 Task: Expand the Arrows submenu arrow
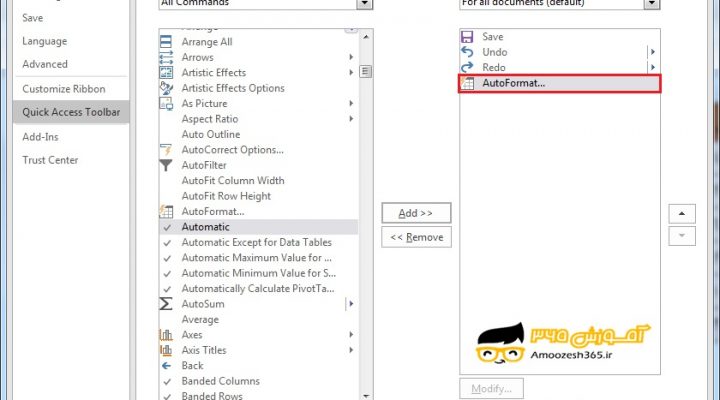point(351,57)
